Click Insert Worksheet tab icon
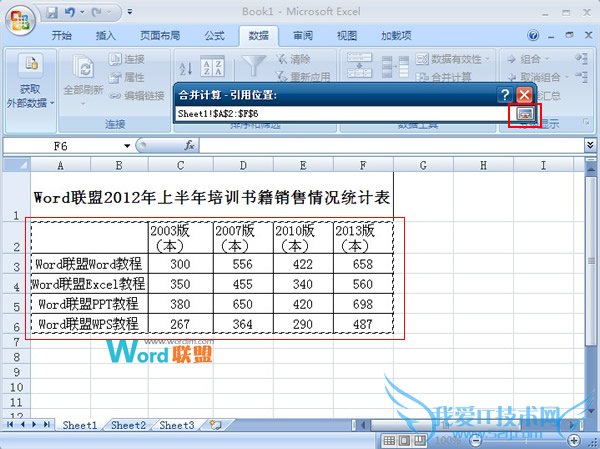The image size is (600, 449). click(216, 425)
